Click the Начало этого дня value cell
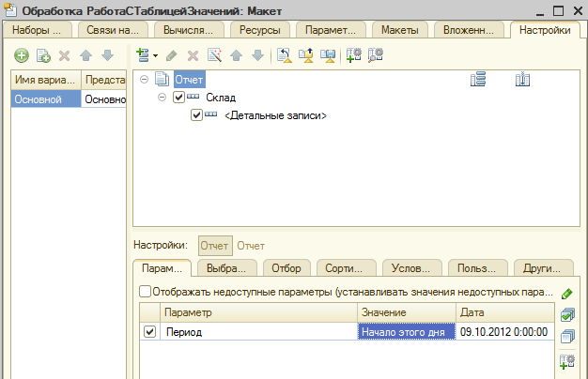The width and height of the screenshot is (588, 379). click(407, 332)
